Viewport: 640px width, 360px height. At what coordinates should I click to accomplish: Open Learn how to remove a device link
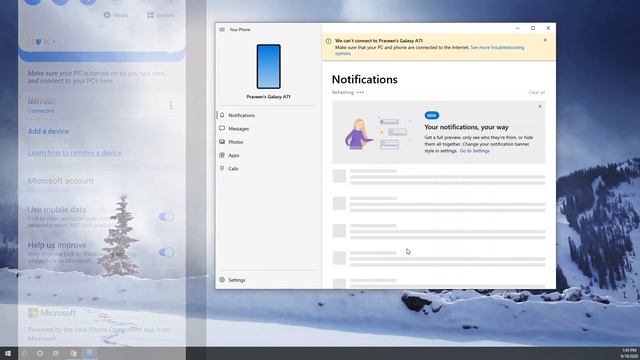point(75,153)
